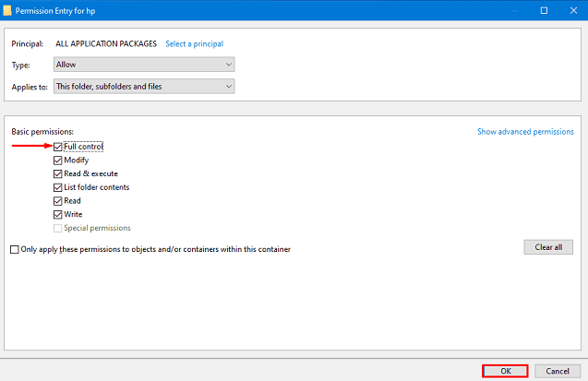Enable Only apply these permissions checkbox
The image size is (588, 381).
14,249
